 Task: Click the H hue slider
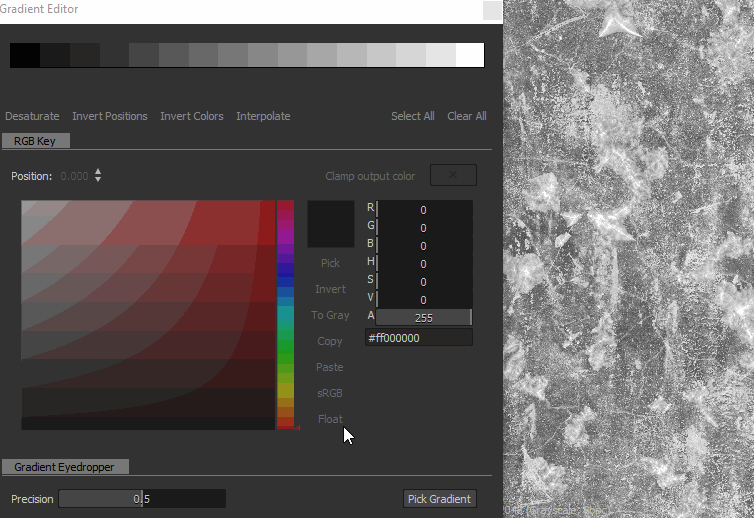click(x=424, y=264)
